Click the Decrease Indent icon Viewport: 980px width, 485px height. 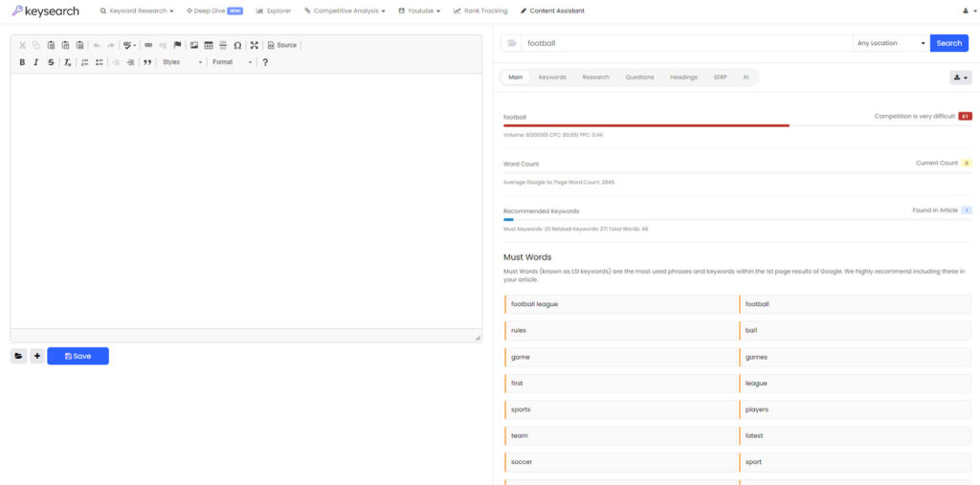coord(116,62)
